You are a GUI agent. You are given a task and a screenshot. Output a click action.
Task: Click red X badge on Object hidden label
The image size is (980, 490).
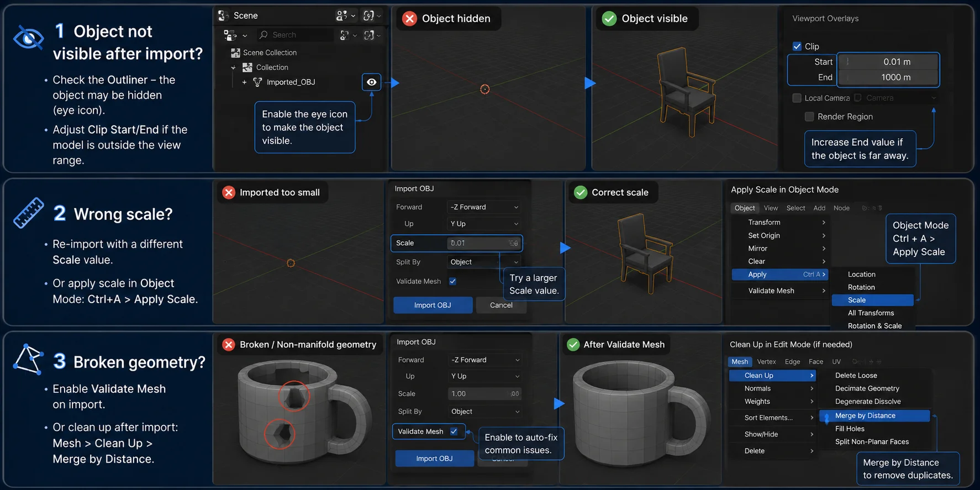pos(409,19)
